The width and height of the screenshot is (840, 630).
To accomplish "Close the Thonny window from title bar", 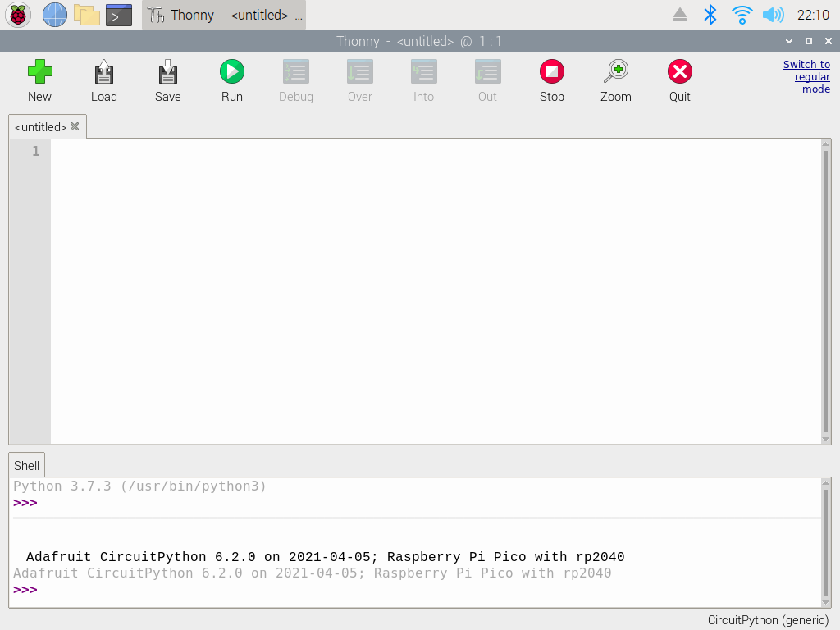I will pyautogui.click(x=829, y=41).
